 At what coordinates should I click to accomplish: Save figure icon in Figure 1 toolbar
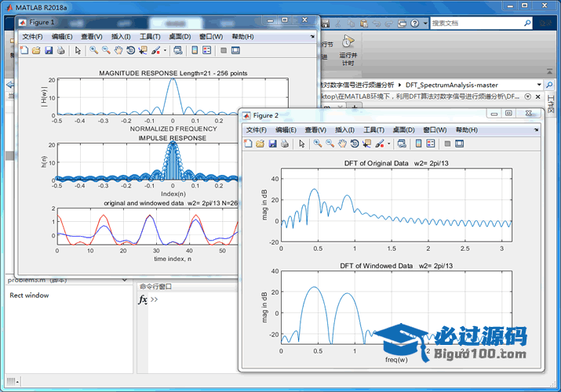pos(49,50)
